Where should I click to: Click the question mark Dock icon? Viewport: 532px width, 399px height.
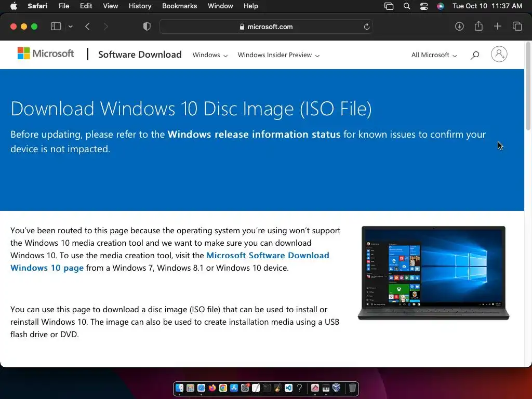(299, 388)
